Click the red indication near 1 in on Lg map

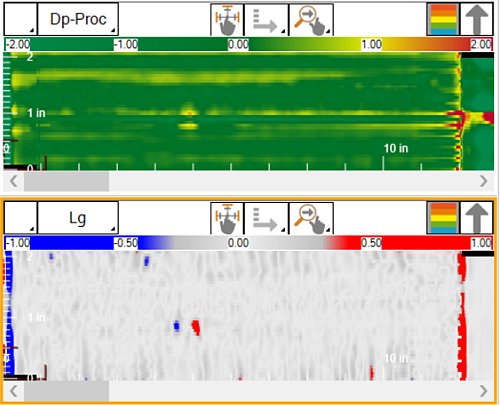pyautogui.click(x=196, y=327)
